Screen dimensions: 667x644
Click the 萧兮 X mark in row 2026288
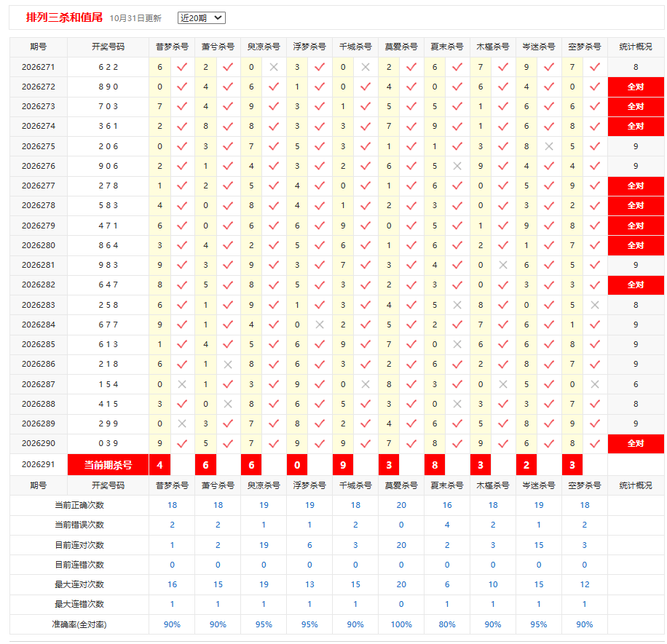pos(228,404)
